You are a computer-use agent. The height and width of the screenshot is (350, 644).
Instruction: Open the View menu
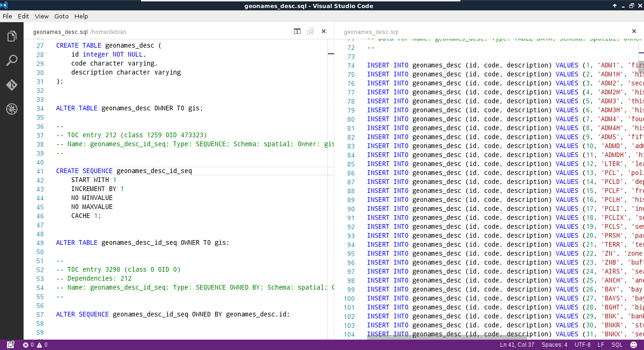(x=42, y=16)
